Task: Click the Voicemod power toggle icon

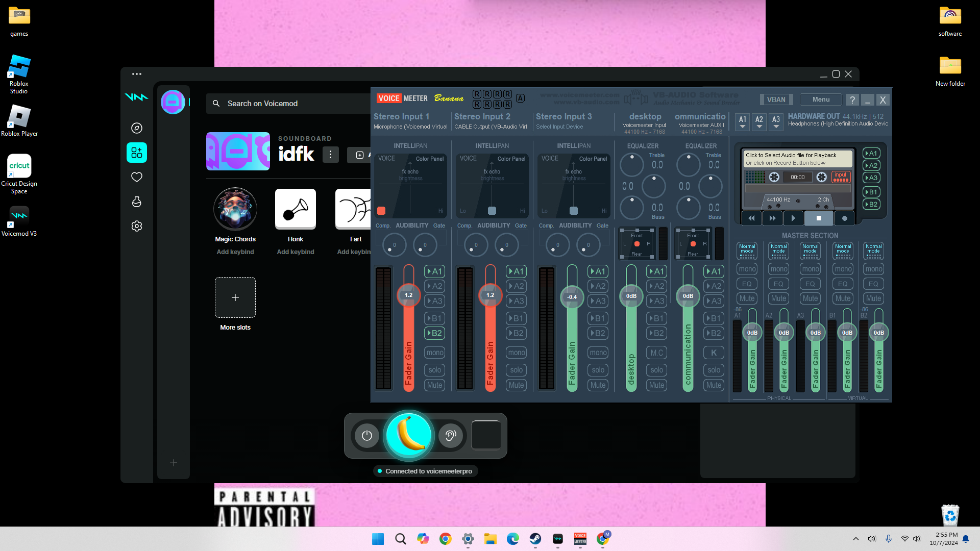Action: click(x=366, y=436)
